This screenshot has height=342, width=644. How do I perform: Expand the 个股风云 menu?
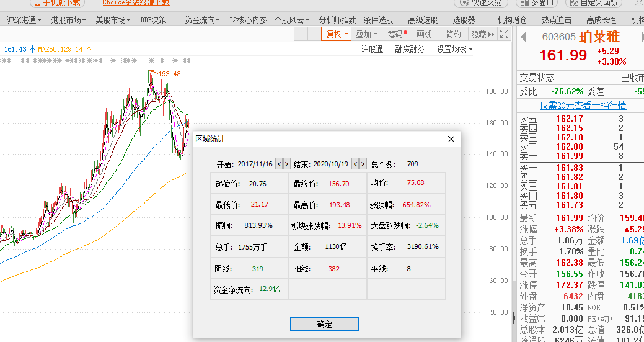point(291,20)
